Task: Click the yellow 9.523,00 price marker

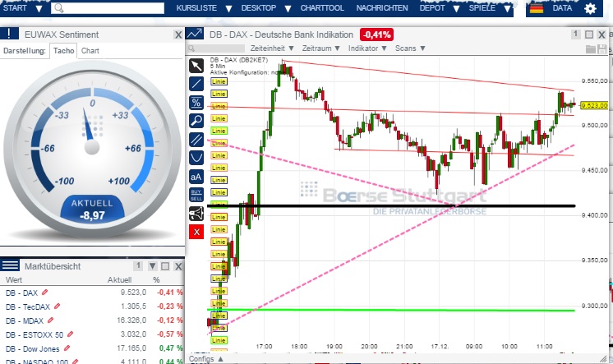Action: point(594,105)
